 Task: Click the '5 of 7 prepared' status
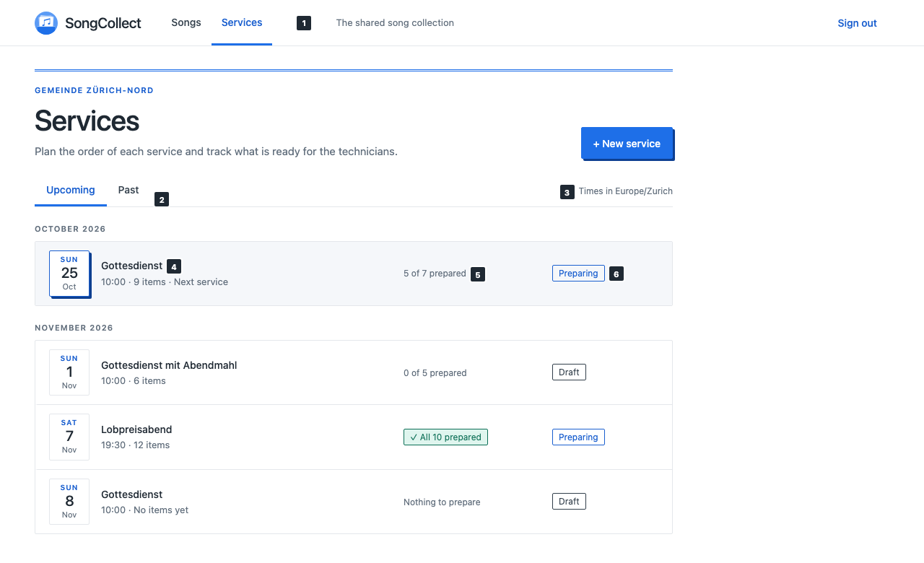pos(435,274)
